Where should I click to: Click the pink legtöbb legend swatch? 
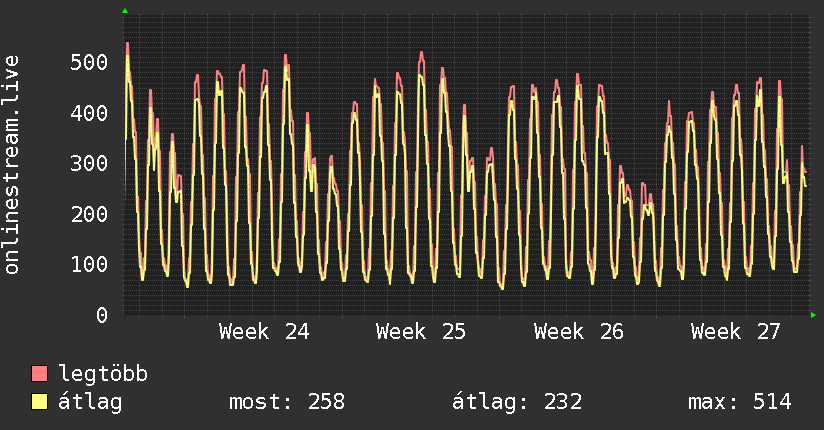pyautogui.click(x=39, y=373)
